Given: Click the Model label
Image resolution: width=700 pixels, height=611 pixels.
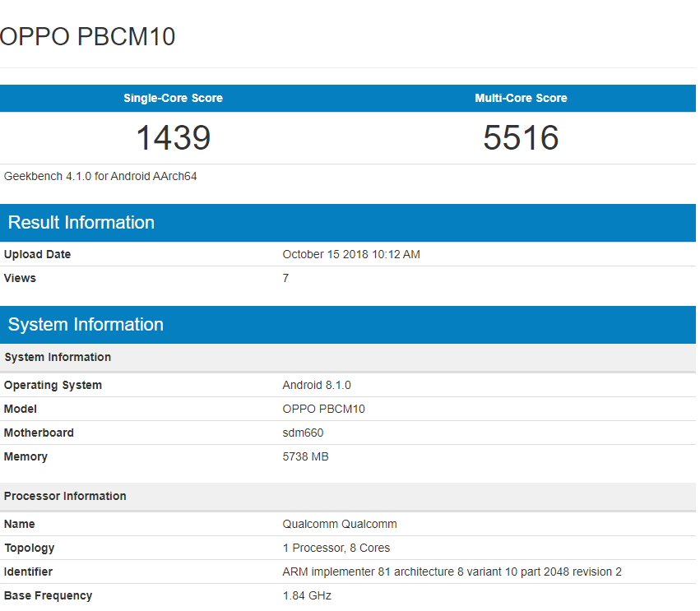Looking at the screenshot, I should pyautogui.click(x=21, y=409).
